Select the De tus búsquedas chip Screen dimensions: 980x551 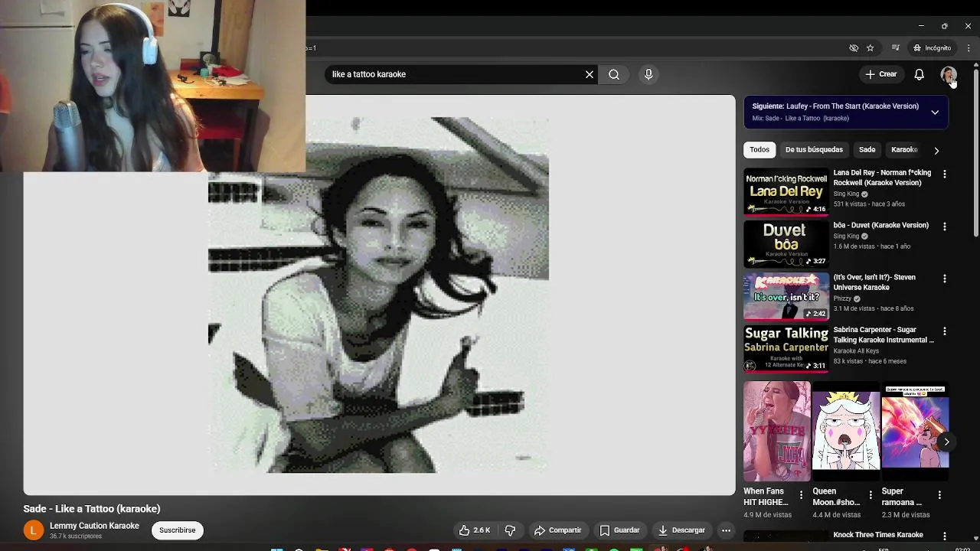[x=814, y=150]
